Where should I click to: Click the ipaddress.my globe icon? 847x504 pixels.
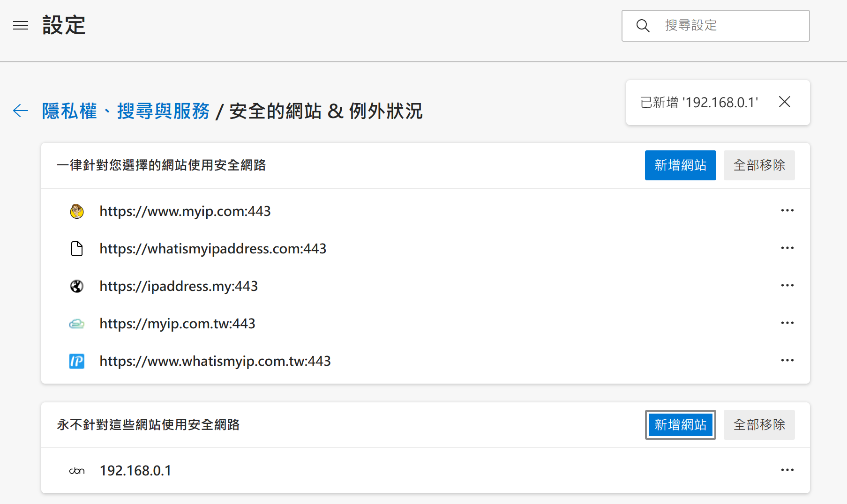tap(77, 286)
